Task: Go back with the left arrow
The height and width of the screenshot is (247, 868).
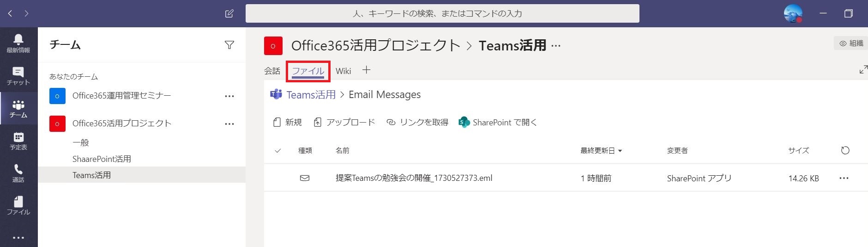Action: (10, 13)
